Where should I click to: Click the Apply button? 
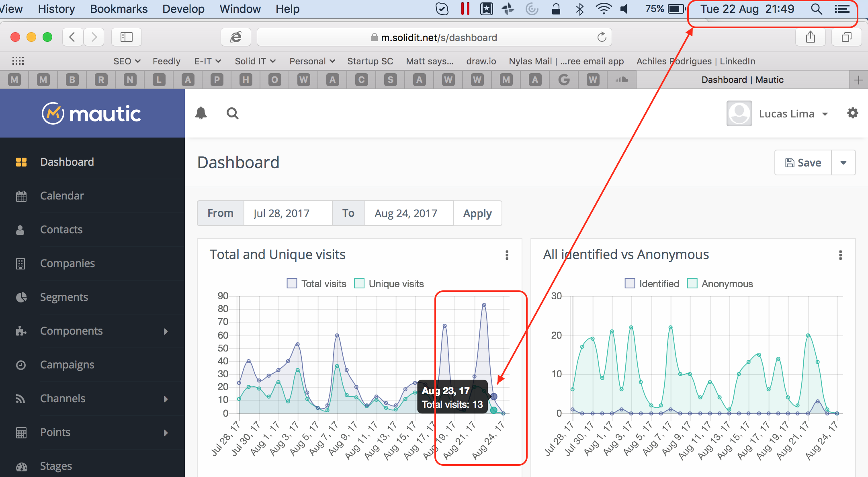tap(477, 213)
